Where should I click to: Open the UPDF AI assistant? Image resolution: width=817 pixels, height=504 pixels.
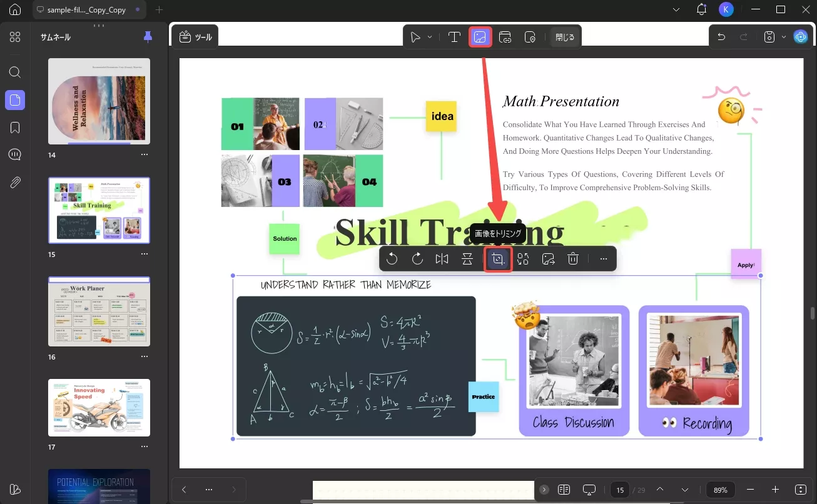[801, 37]
